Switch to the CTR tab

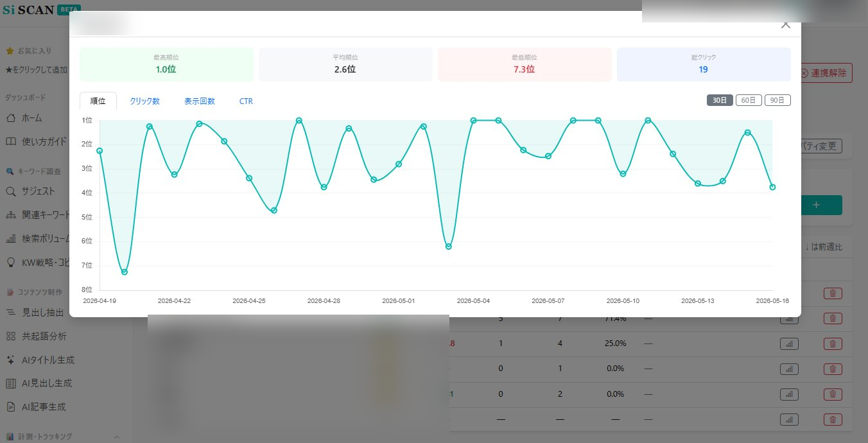click(x=246, y=101)
